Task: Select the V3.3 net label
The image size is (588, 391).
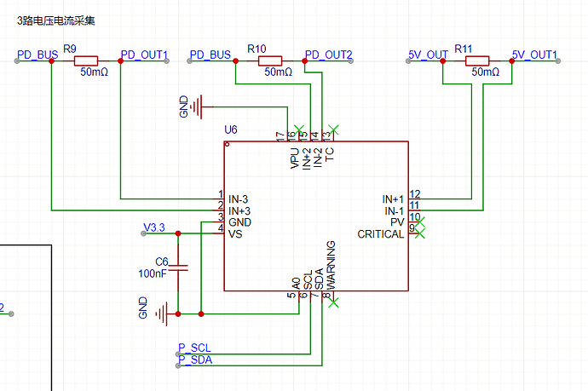Action: point(154,228)
